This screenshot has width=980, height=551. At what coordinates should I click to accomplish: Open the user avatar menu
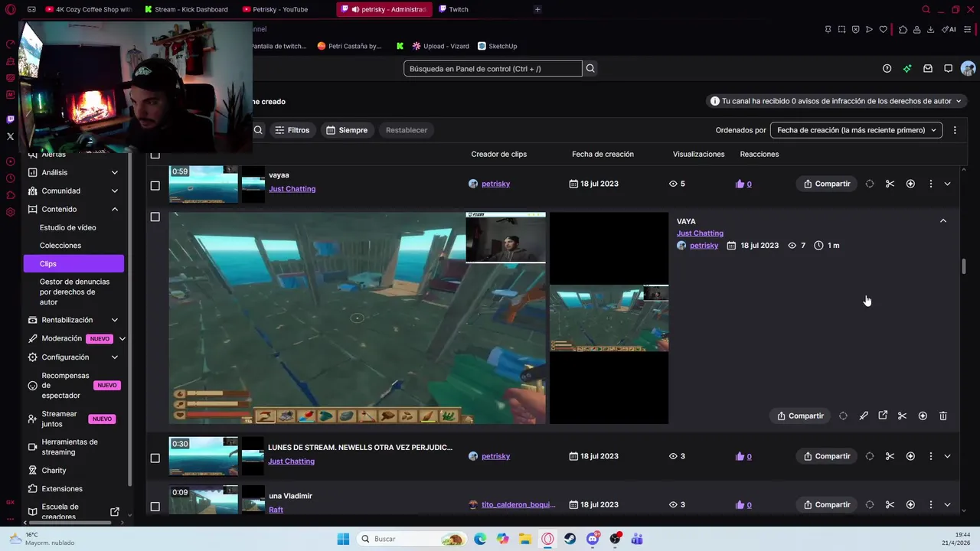point(968,69)
